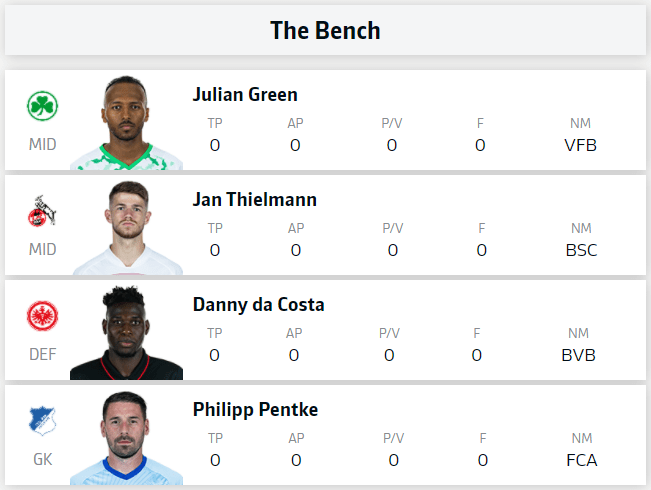The image size is (651, 490).
Task: Open Danny da Costa's player photo
Action: (x=126, y=333)
